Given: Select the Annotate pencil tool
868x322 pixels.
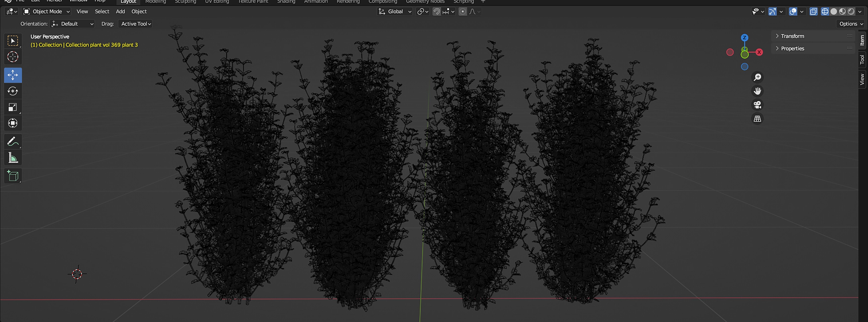Looking at the screenshot, I should pyautogui.click(x=13, y=141).
